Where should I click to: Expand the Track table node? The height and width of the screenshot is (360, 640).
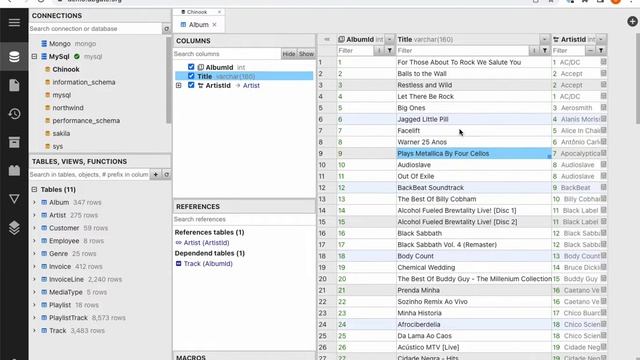coord(34,330)
